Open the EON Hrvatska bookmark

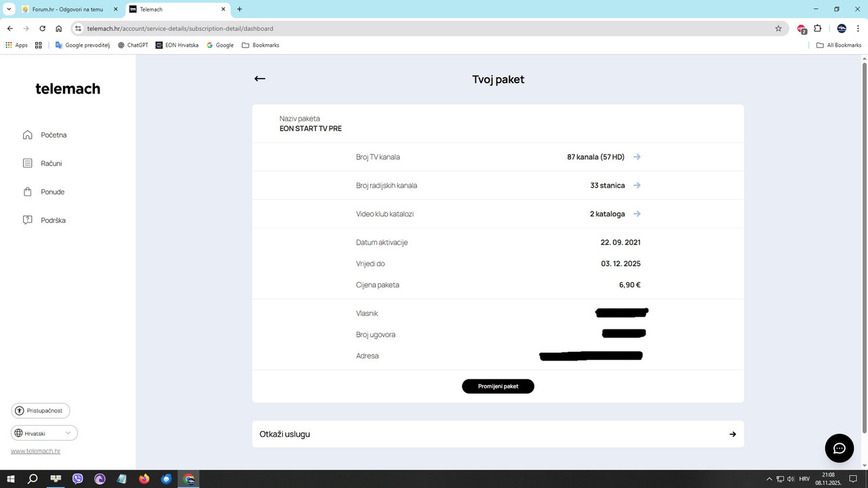click(x=177, y=45)
